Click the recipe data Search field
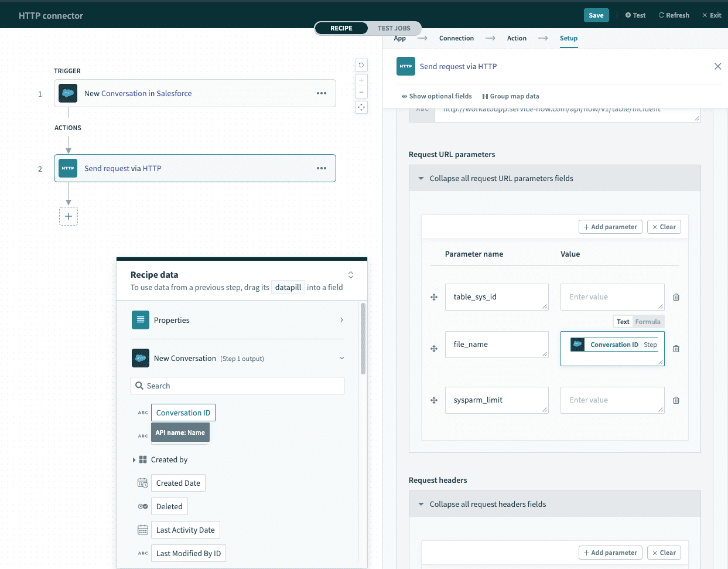Screen dimensions: 728x569 pyautogui.click(x=237, y=386)
